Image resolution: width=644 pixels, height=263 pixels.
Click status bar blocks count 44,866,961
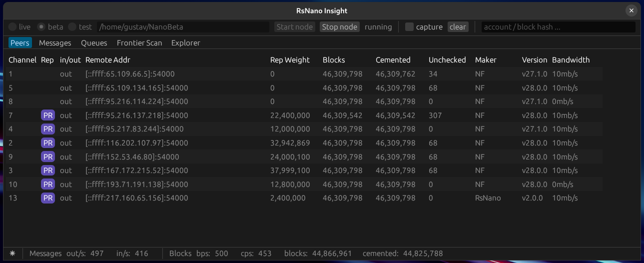[332, 253]
